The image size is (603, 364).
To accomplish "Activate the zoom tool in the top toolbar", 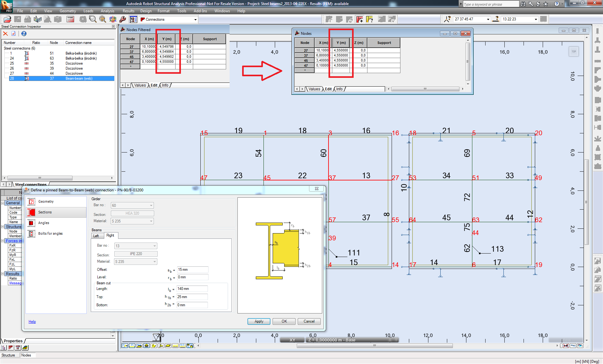I will (92, 19).
